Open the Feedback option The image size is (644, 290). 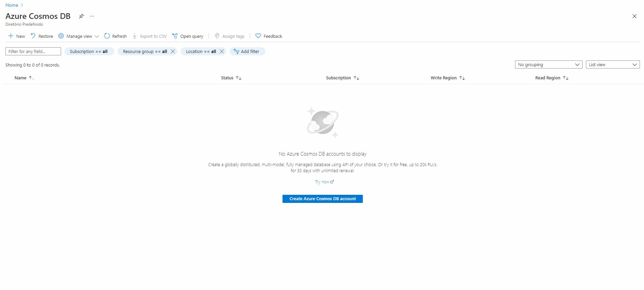pos(269,36)
